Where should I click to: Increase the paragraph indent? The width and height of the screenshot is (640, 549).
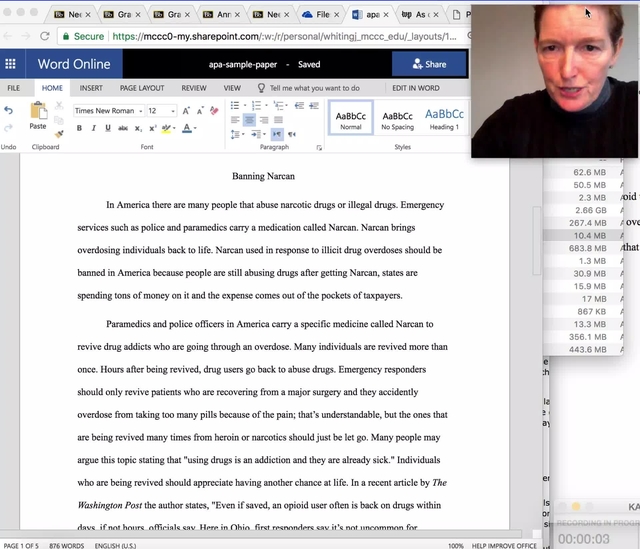point(314,106)
